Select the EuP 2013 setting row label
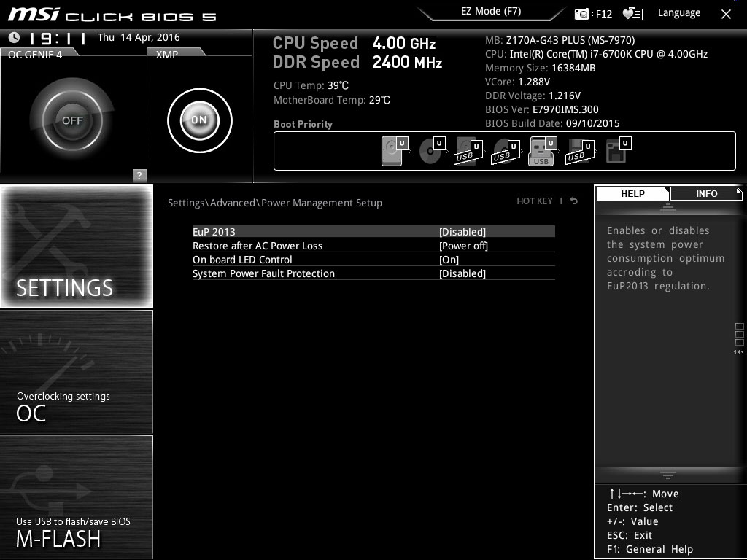 pos(214,232)
